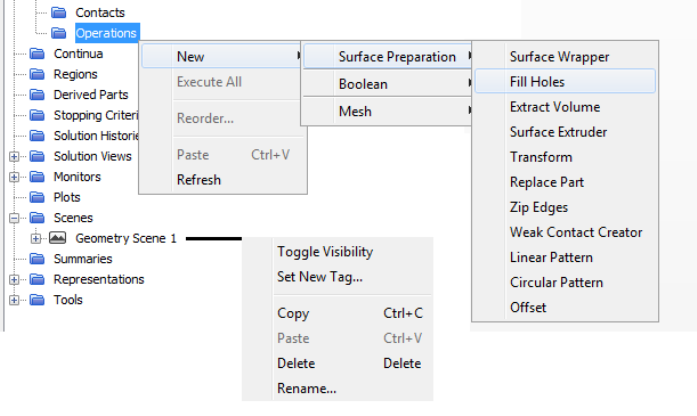Image resolution: width=697 pixels, height=416 pixels.
Task: Click the Plots folder icon
Action: point(37,197)
